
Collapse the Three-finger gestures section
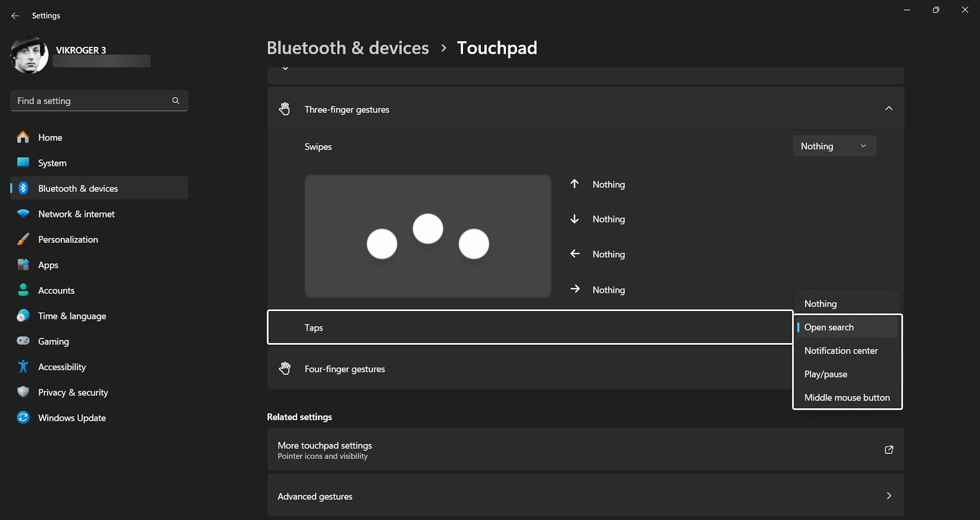tap(889, 109)
